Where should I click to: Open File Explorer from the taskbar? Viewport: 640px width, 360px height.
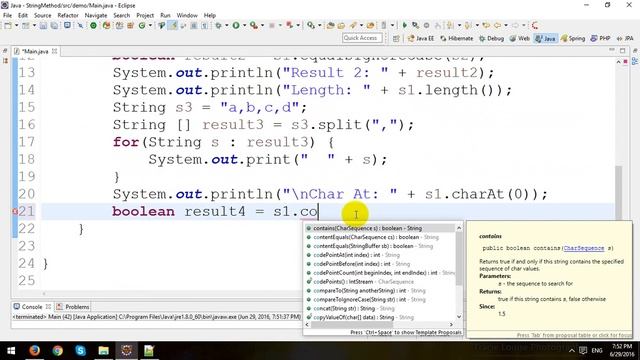103,350
